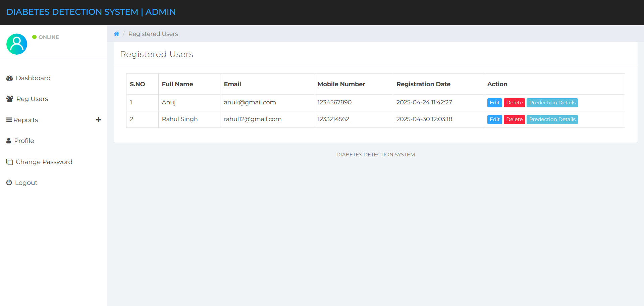Image resolution: width=644 pixels, height=306 pixels.
Task: Click Delete button for Anuj
Action: pos(514,103)
